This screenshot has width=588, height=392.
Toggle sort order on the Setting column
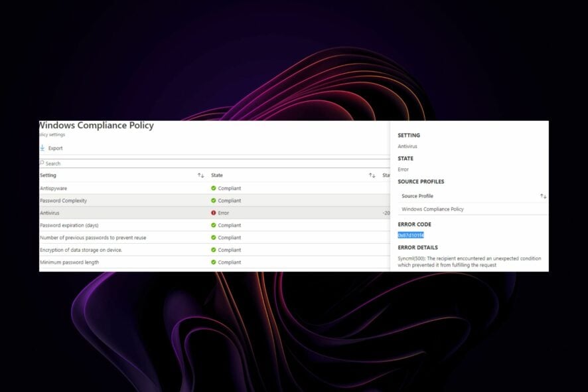pos(201,175)
